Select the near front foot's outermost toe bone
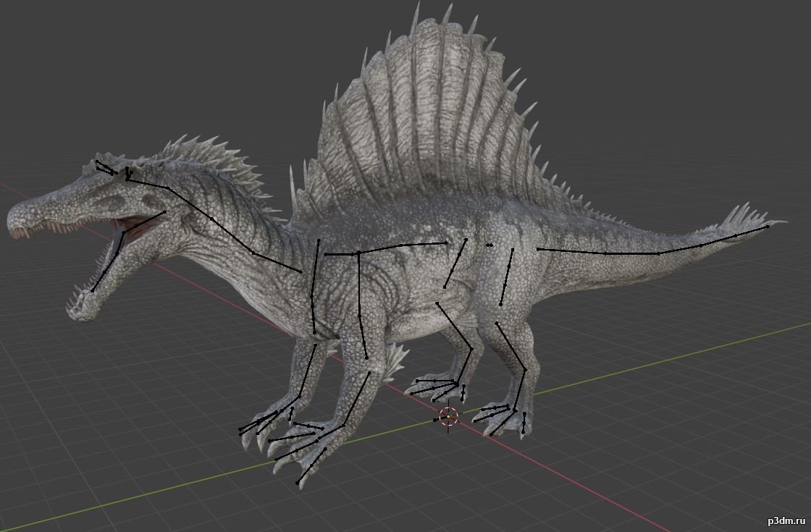 point(311,466)
